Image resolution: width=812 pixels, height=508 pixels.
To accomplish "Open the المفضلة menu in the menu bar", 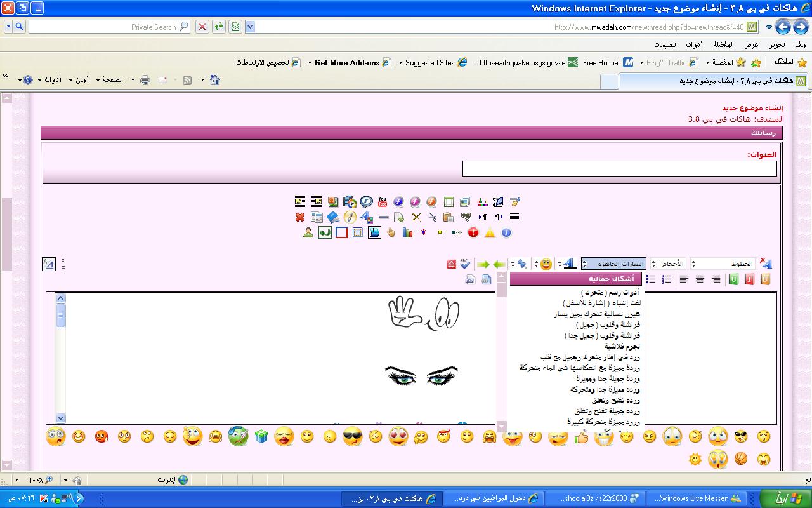I will click(723, 45).
